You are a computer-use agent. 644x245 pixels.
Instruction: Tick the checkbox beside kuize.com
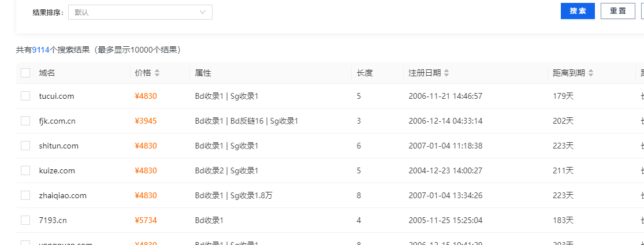25,170
